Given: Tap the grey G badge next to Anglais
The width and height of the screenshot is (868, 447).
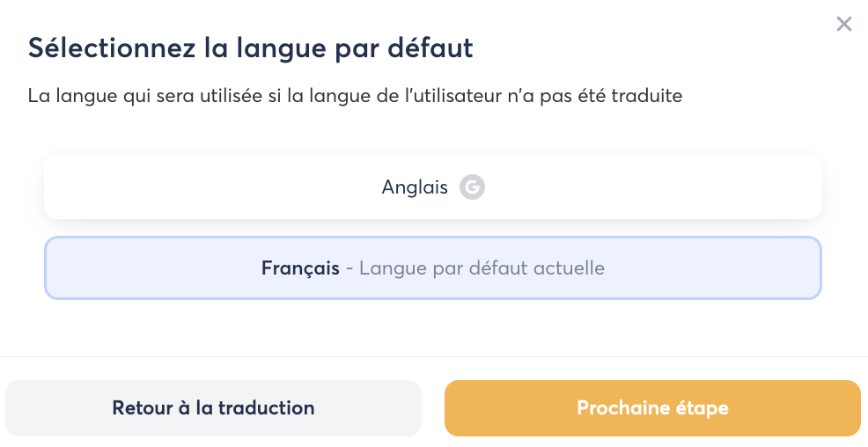Looking at the screenshot, I should (472, 187).
